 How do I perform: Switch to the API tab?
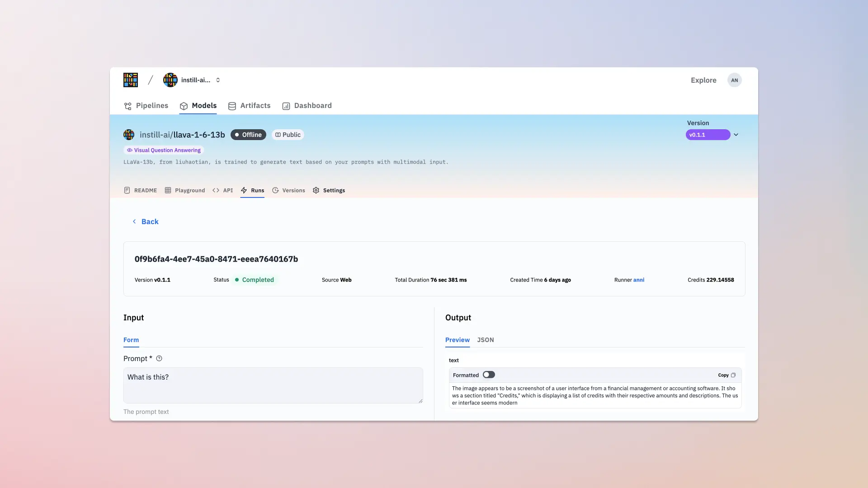[223, 190]
